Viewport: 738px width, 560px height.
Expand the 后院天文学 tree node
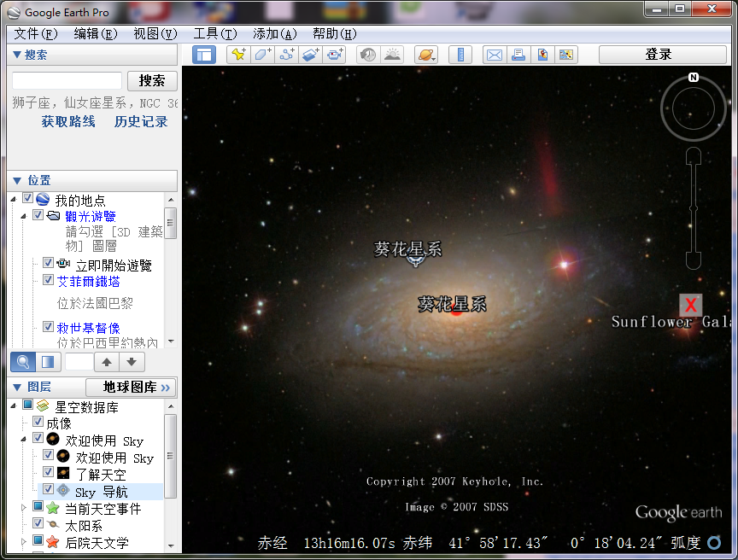(24, 542)
